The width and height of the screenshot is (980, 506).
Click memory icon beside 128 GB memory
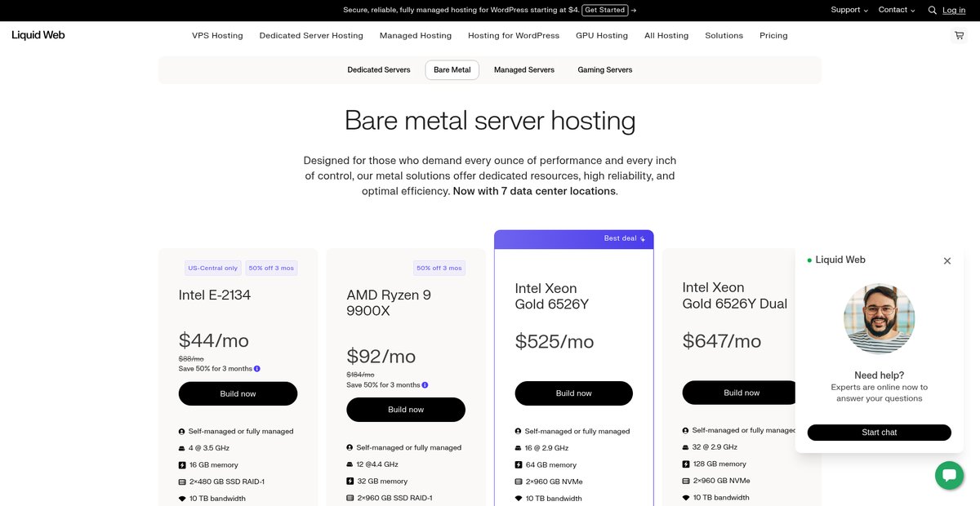[686, 464]
